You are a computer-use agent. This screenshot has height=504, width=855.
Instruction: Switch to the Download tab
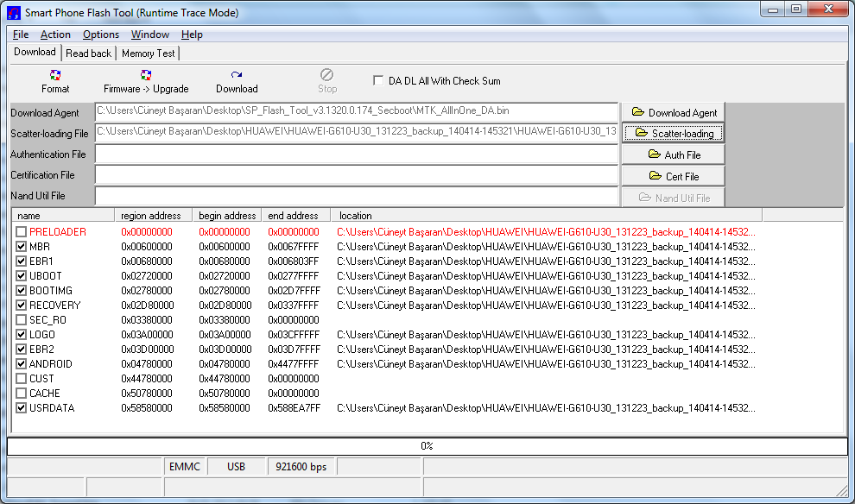(35, 53)
